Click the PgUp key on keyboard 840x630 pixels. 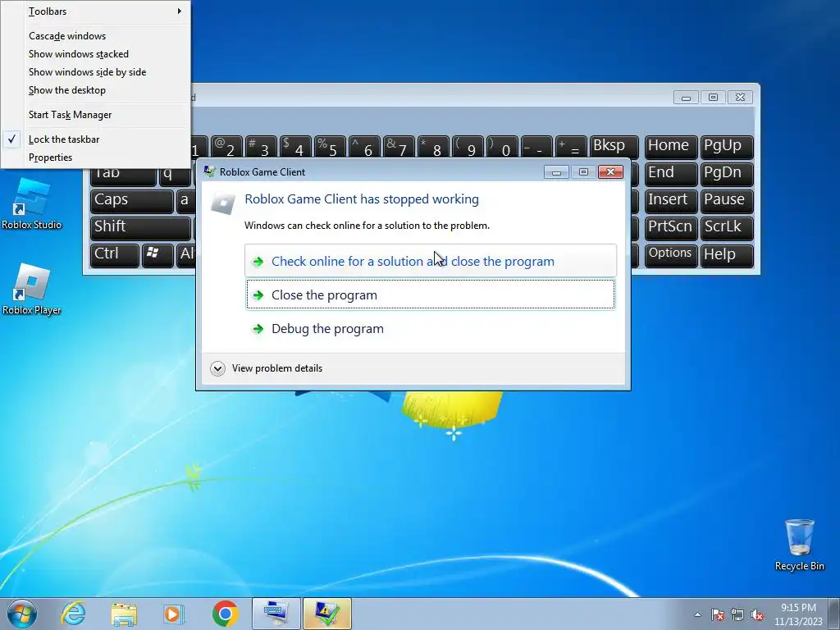click(x=727, y=146)
